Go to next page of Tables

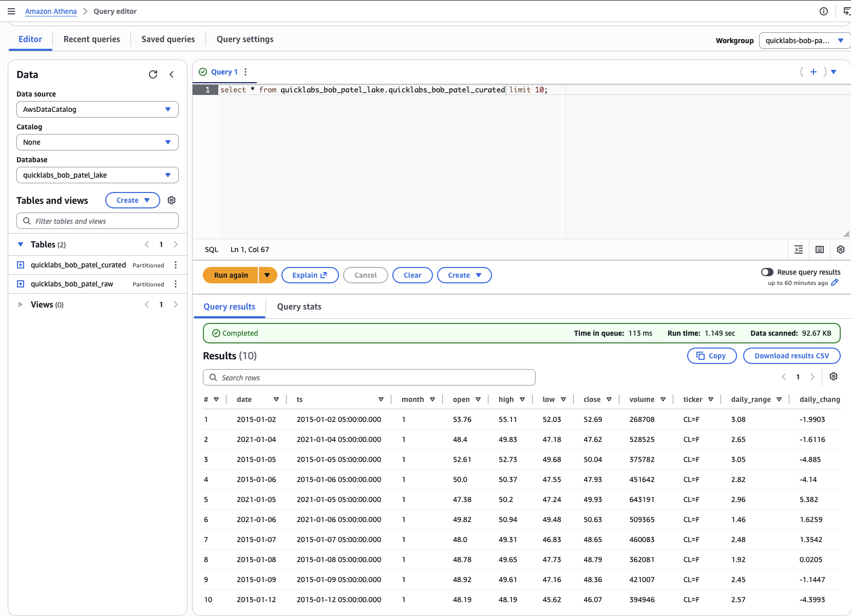tap(176, 244)
